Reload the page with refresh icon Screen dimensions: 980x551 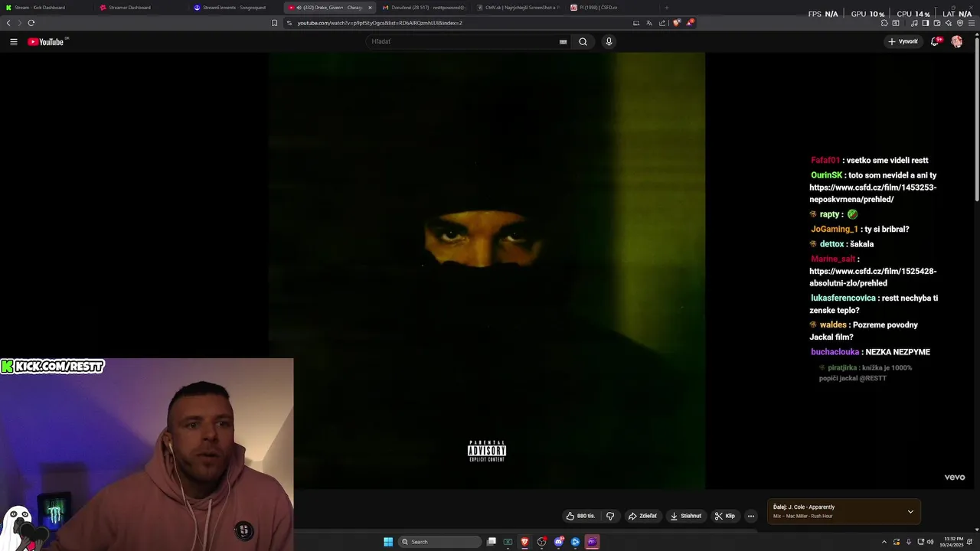pos(31,23)
